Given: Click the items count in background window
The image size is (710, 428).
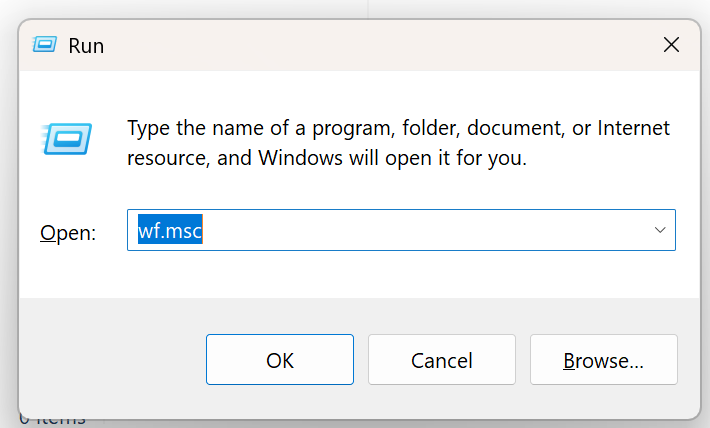Looking at the screenshot, I should coord(52,421).
